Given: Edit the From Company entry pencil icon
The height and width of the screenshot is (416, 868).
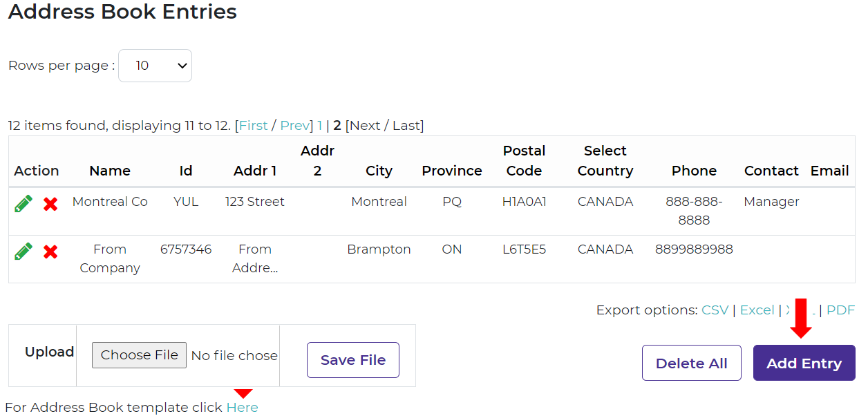Looking at the screenshot, I should 23,252.
